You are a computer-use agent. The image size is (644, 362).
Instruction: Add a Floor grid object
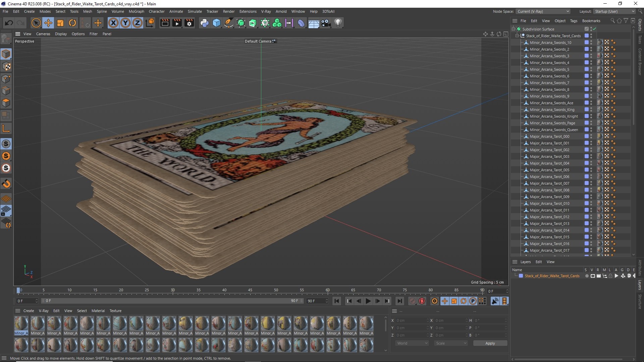pyautogui.click(x=314, y=23)
